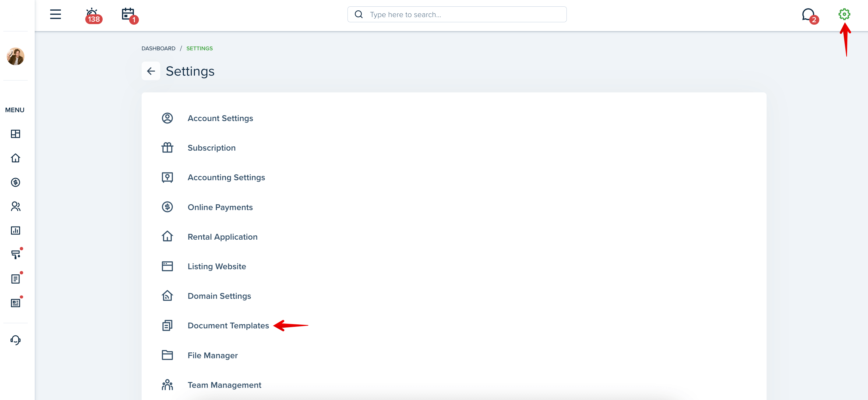Open accounting dollar icon in sidebar

pos(16,182)
